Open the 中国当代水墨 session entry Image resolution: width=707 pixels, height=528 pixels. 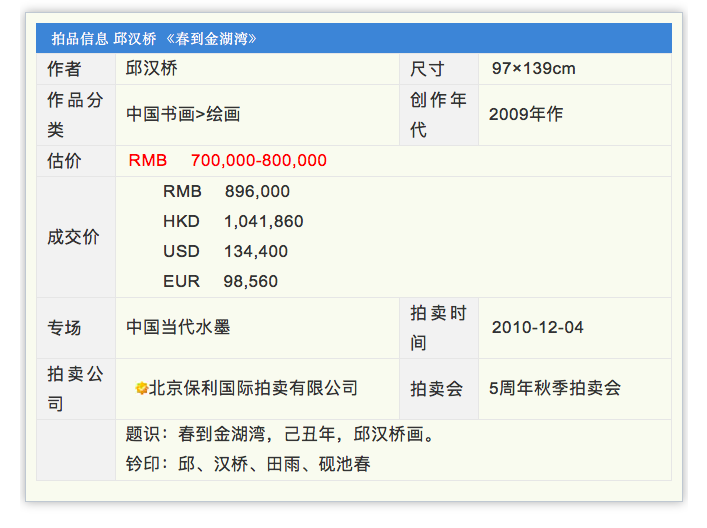[x=178, y=327]
